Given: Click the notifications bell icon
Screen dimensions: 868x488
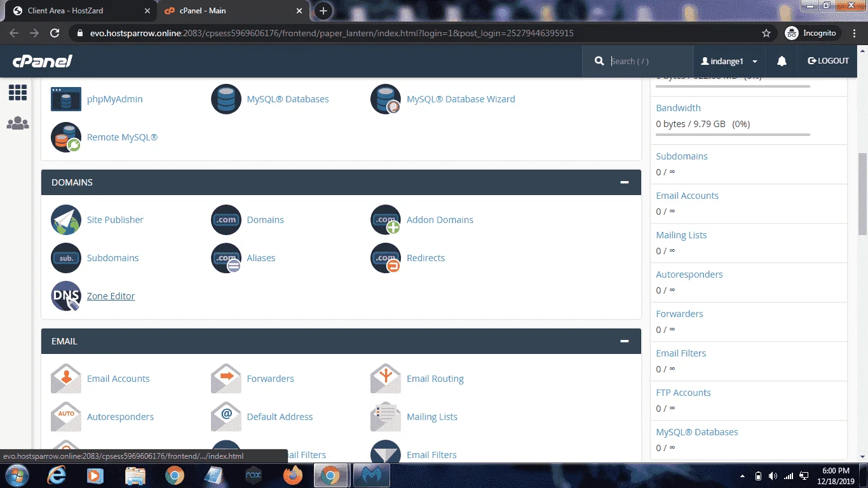Looking at the screenshot, I should [x=782, y=61].
